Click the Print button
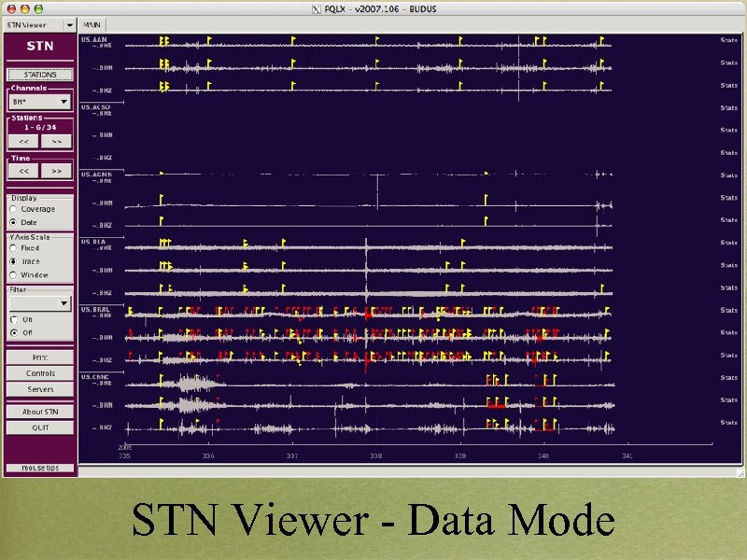 (x=39, y=357)
